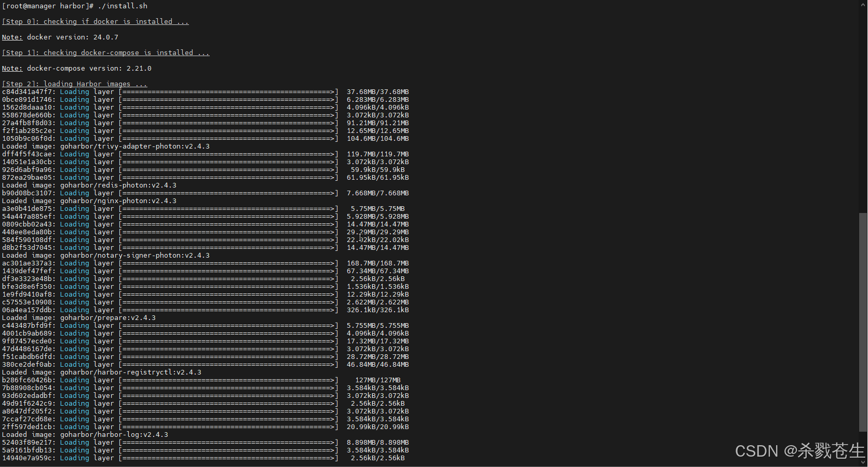The width and height of the screenshot is (868, 467).
Task: Click '[Step 0]: checking if docker is installed' line
Action: 95,22
